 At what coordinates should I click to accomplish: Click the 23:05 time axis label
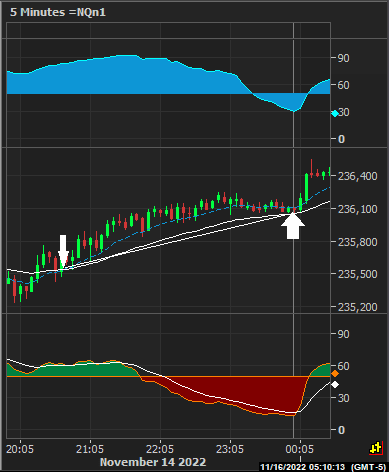(230, 449)
